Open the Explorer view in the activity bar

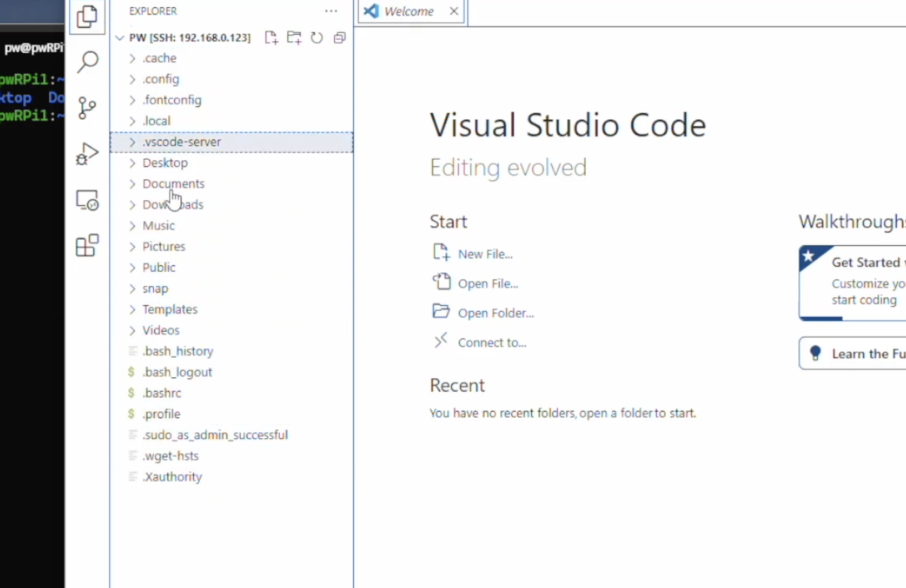tap(87, 16)
